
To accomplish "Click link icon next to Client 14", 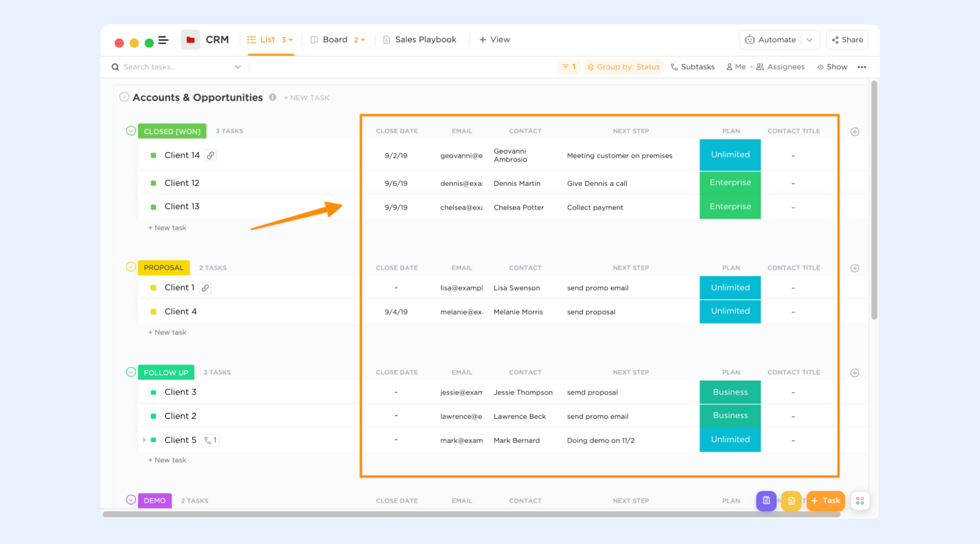I will coord(211,155).
